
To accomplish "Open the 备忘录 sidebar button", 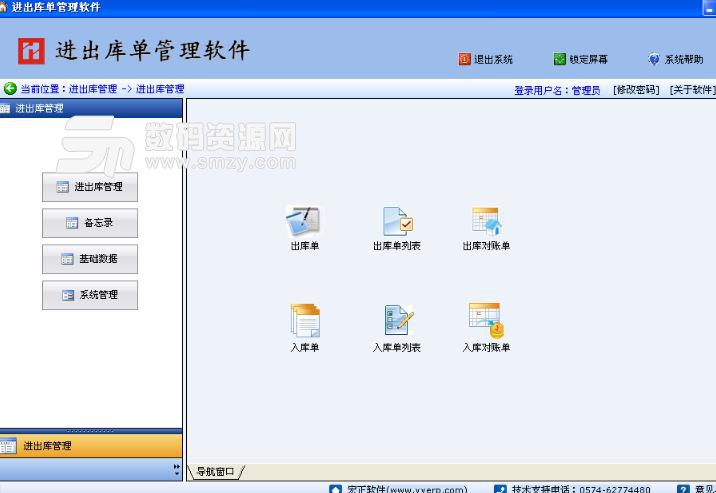I will (x=90, y=223).
